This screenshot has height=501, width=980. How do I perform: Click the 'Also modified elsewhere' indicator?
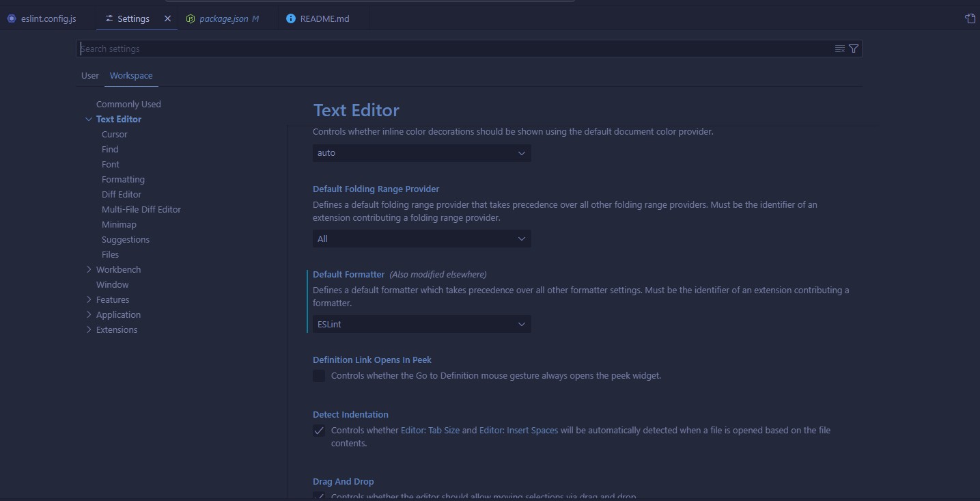[x=438, y=274]
